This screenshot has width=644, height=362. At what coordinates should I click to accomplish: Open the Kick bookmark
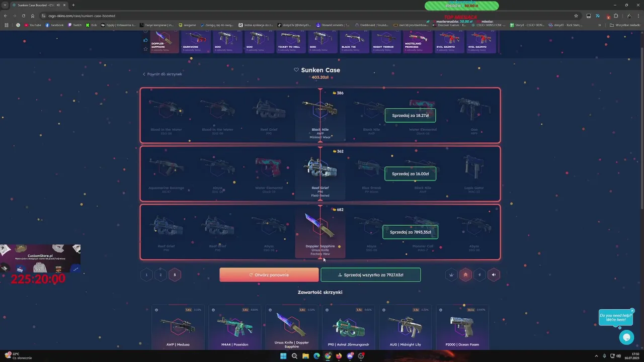(x=92, y=25)
